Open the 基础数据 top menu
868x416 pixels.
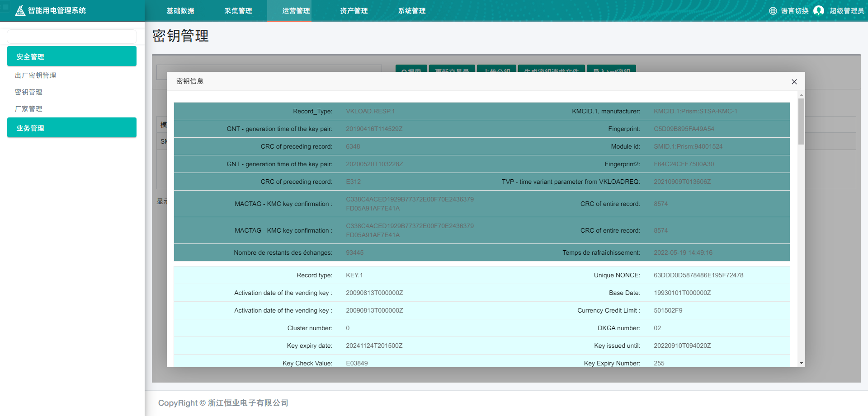click(x=180, y=11)
